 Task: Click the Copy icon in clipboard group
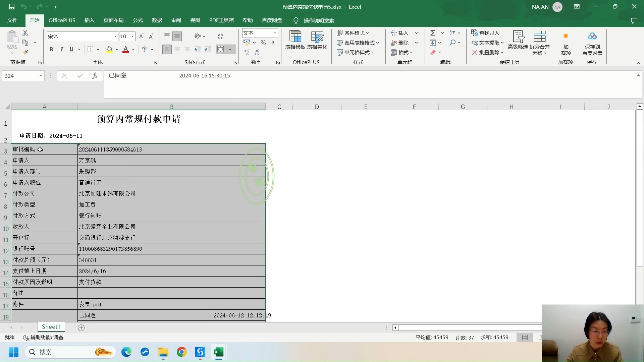pyautogui.click(x=25, y=43)
